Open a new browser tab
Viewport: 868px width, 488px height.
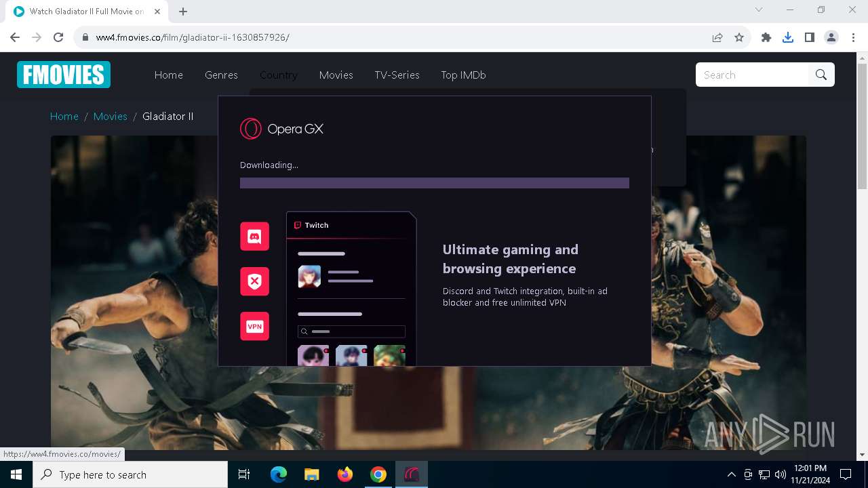183,12
